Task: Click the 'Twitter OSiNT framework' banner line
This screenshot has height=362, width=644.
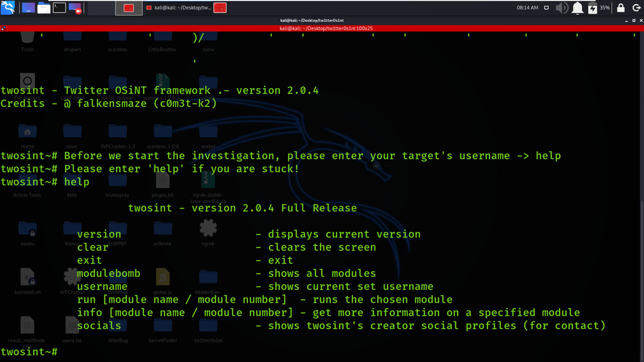Action: tap(159, 90)
